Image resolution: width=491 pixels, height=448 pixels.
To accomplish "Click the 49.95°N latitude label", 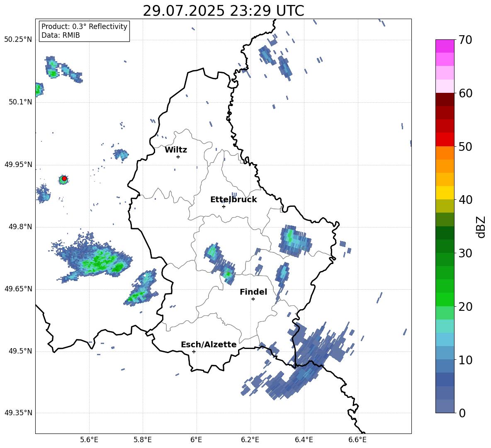I will coord(18,165).
